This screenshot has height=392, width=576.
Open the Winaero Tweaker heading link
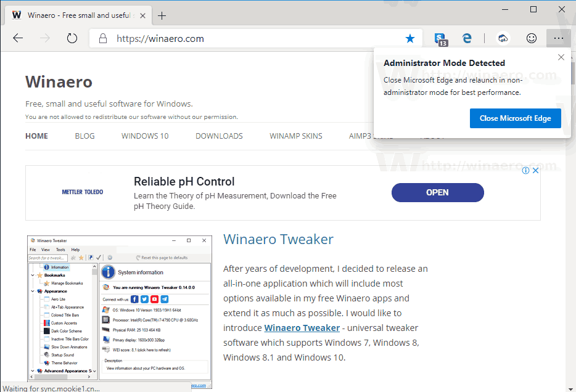pyautogui.click(x=279, y=239)
